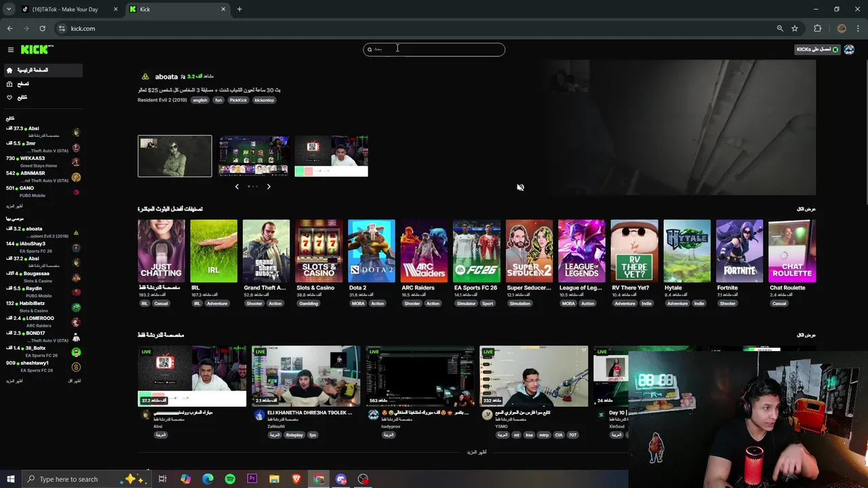The width and height of the screenshot is (868, 488).
Task: Open the YSMO live stream thumbnail
Action: pyautogui.click(x=534, y=376)
